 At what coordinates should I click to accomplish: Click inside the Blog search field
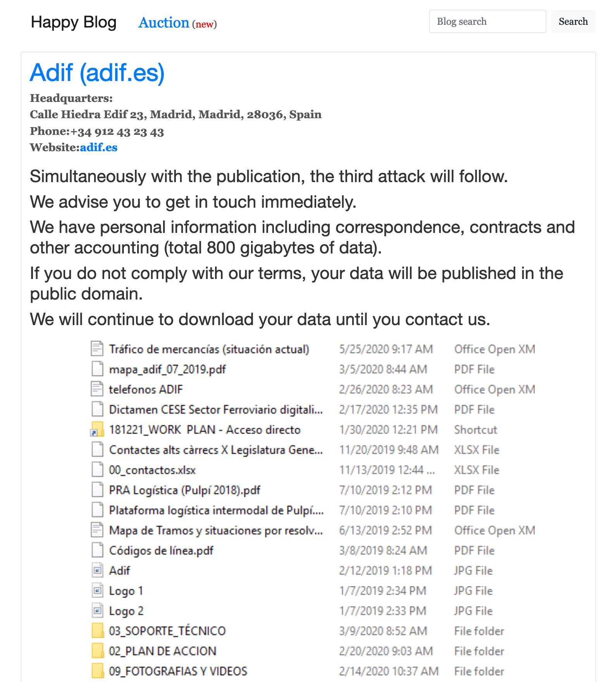point(487,21)
